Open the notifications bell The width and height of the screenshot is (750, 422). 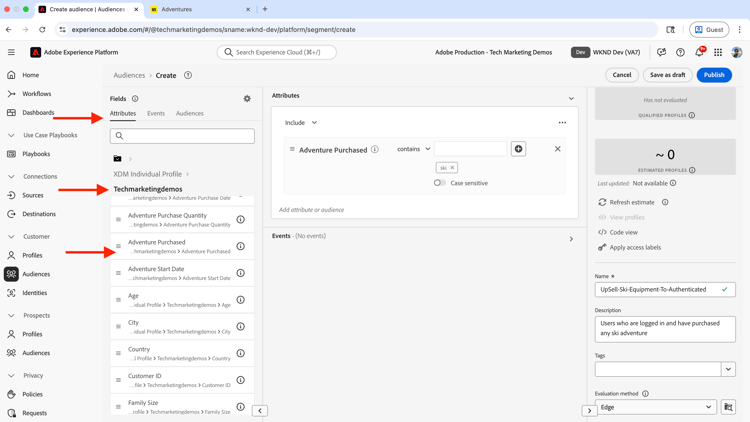pyautogui.click(x=699, y=52)
